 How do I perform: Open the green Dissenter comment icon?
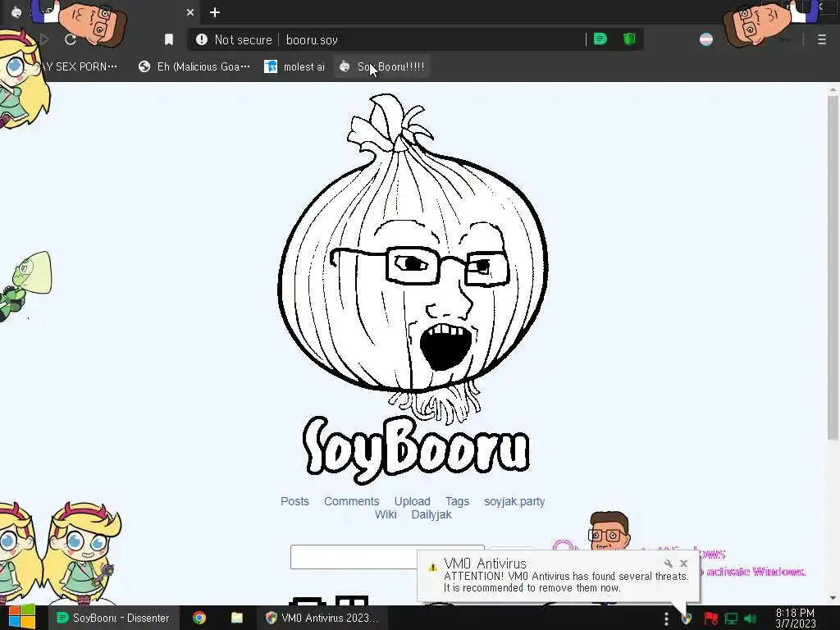(x=600, y=39)
